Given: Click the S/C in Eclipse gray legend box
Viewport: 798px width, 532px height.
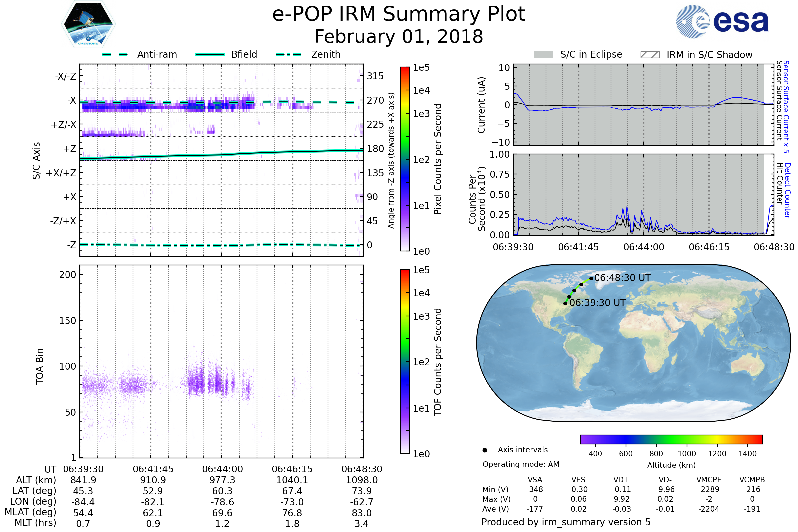Looking at the screenshot, I should (543, 55).
